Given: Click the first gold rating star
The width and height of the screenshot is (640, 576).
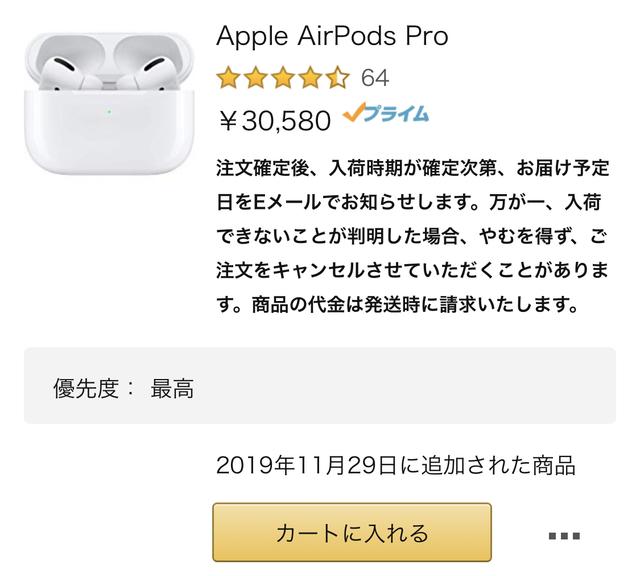Looking at the screenshot, I should (228, 78).
